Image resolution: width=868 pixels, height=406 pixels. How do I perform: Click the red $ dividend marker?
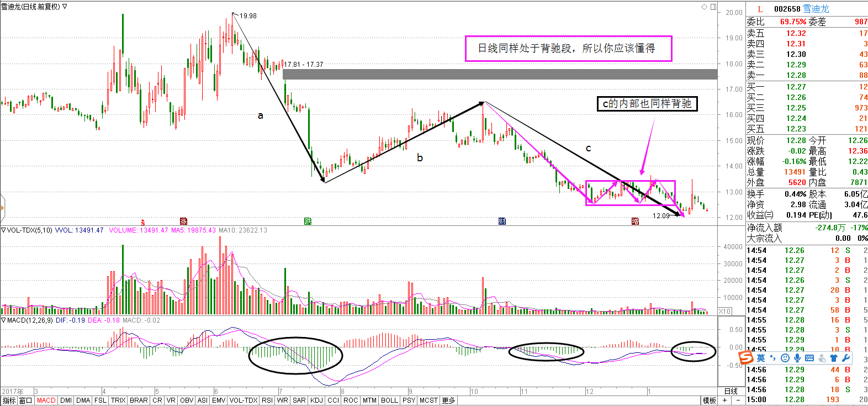[142, 222]
